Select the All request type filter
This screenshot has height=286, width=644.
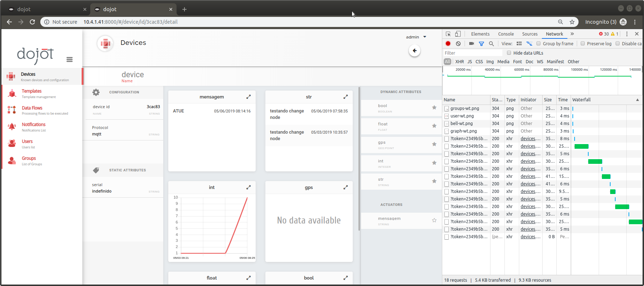point(447,62)
